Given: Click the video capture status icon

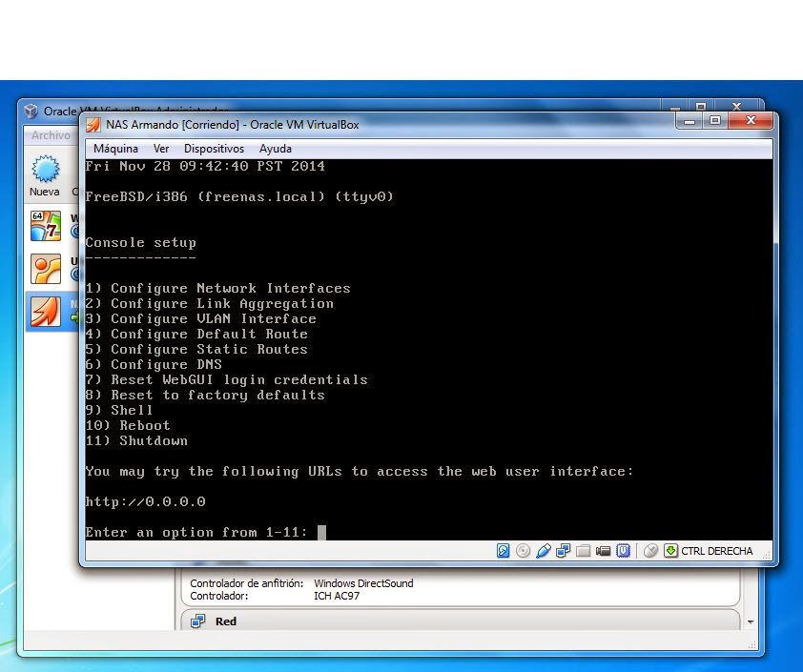Looking at the screenshot, I should (603, 551).
